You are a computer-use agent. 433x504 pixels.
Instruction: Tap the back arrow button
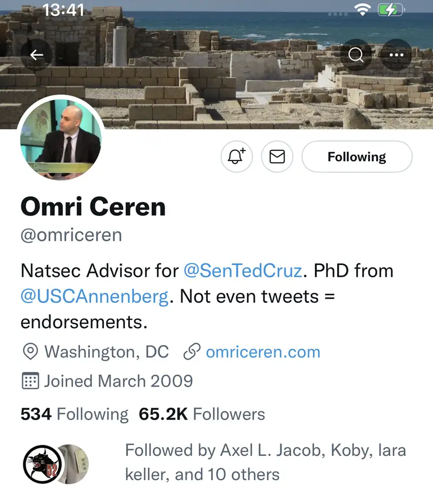coord(37,55)
